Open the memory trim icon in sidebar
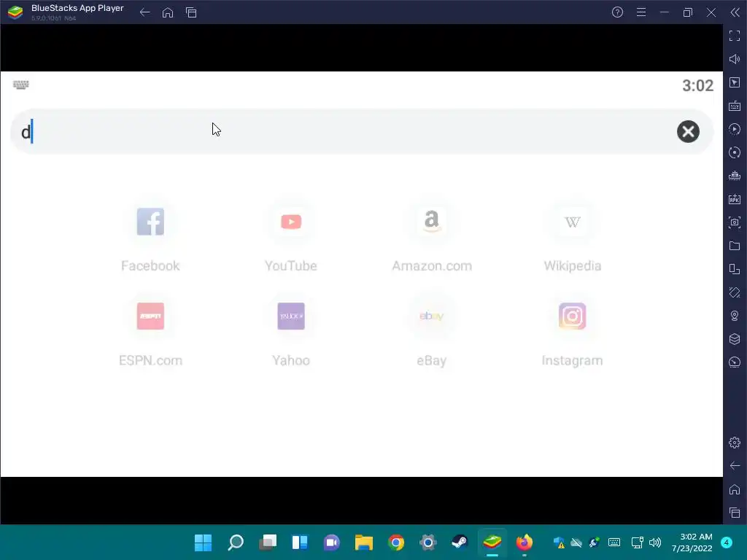This screenshot has height=560, width=747. 735,176
